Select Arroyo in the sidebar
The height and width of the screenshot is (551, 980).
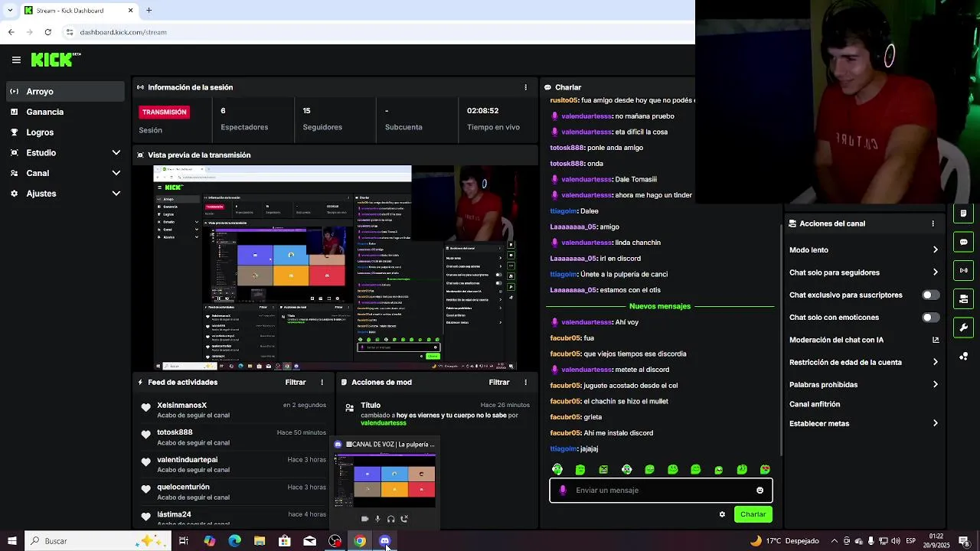pyautogui.click(x=65, y=91)
